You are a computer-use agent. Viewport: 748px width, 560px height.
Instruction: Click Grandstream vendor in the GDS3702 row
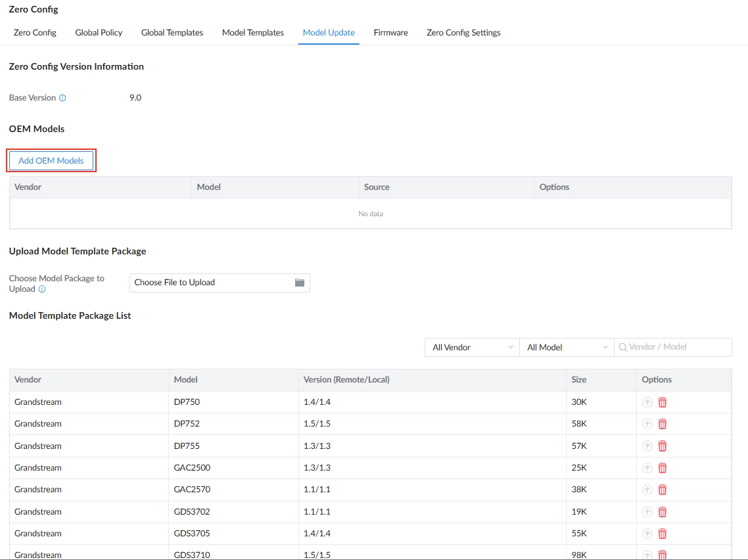(x=38, y=512)
